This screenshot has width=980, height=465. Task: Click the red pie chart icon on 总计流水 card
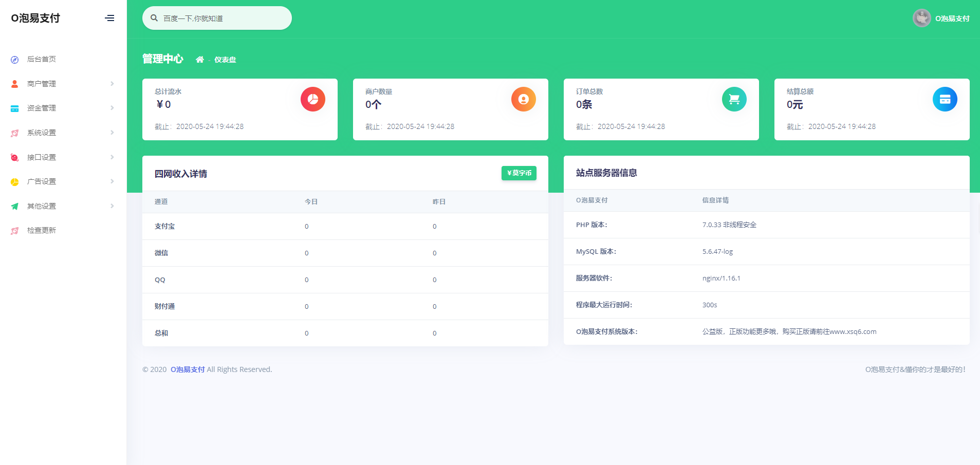(313, 99)
